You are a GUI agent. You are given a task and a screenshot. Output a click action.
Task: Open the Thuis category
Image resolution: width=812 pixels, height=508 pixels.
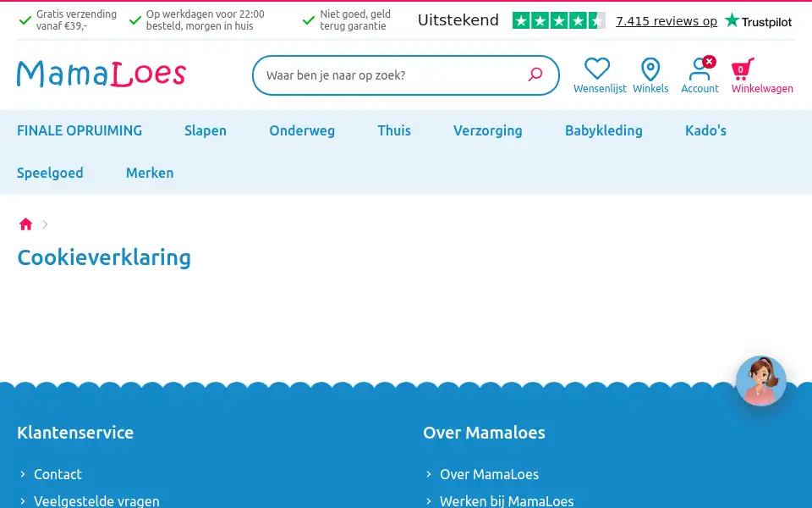[394, 130]
